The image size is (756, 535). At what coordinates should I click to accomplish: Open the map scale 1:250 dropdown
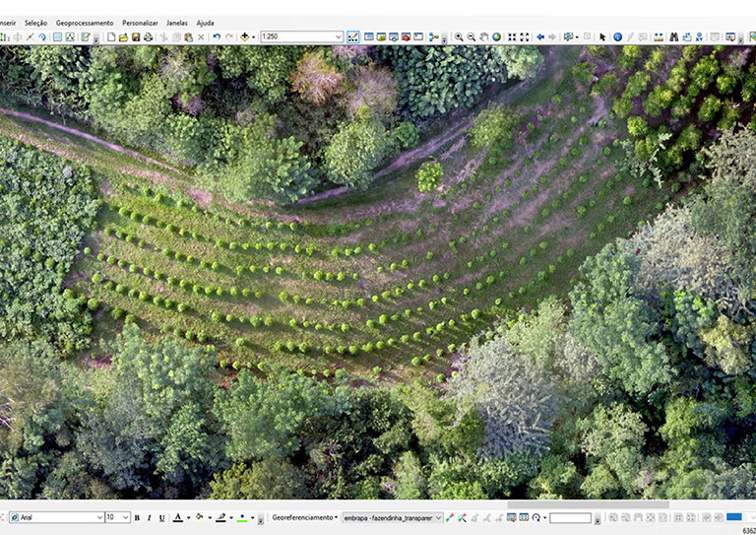pos(338,37)
